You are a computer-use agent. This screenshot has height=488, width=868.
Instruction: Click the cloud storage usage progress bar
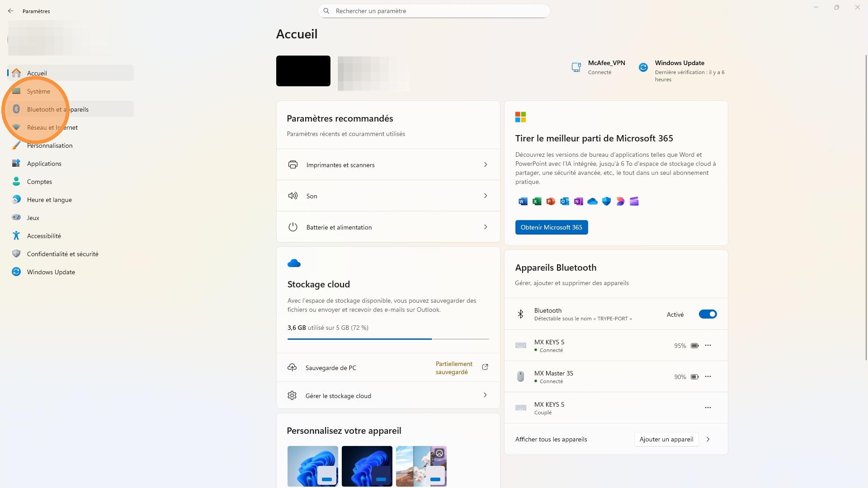(x=388, y=338)
